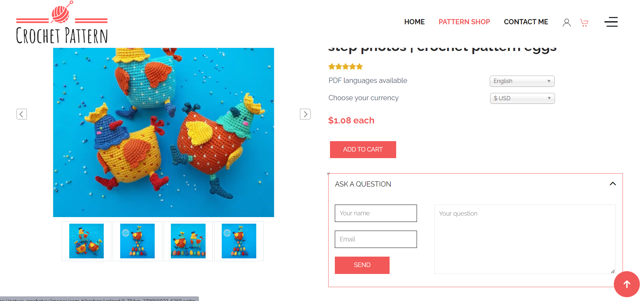Focus the Your name field
Image resolution: width=644 pixels, height=301 pixels.
(x=376, y=213)
